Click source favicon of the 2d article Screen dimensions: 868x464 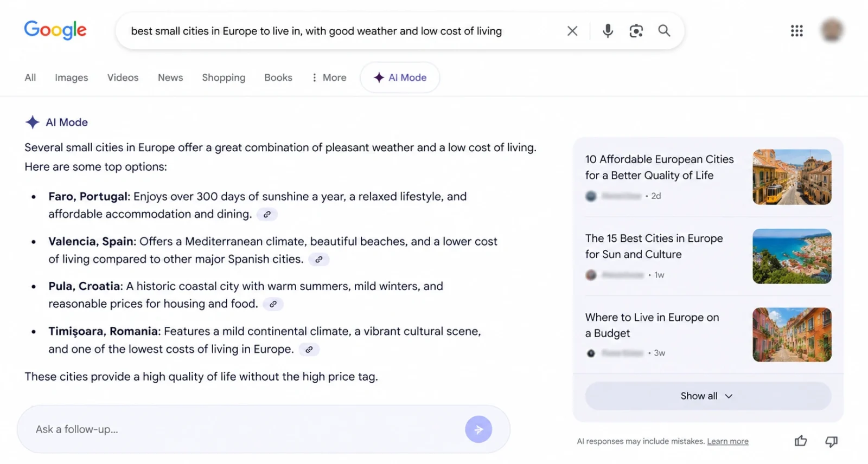[x=591, y=196]
